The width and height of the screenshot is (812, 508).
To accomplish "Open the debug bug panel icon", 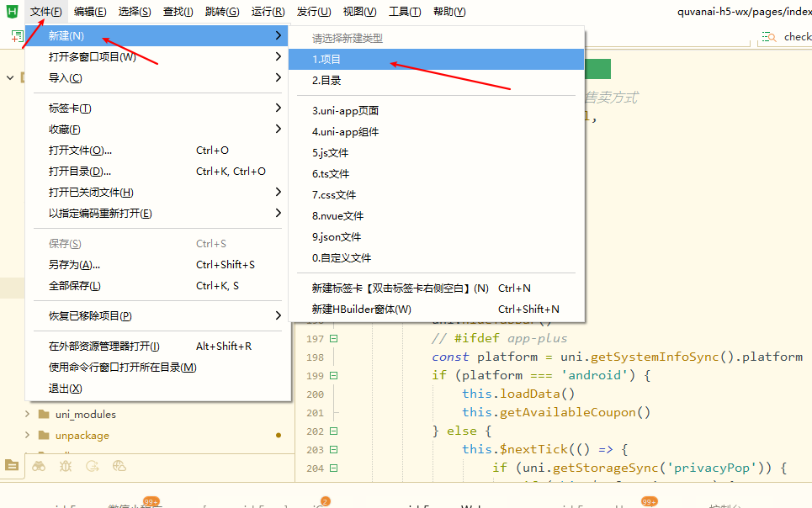I will [66, 466].
